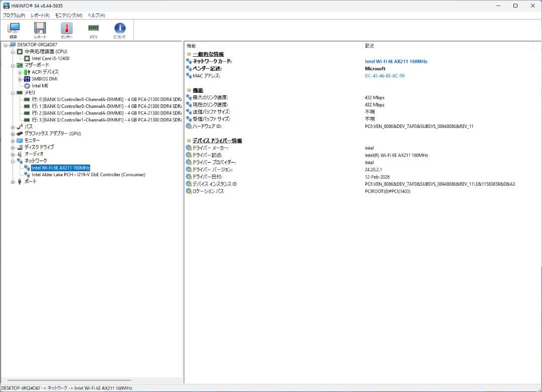
Task: Click the network icon beside Intel Alder Lake PCH
Action: coord(27,175)
